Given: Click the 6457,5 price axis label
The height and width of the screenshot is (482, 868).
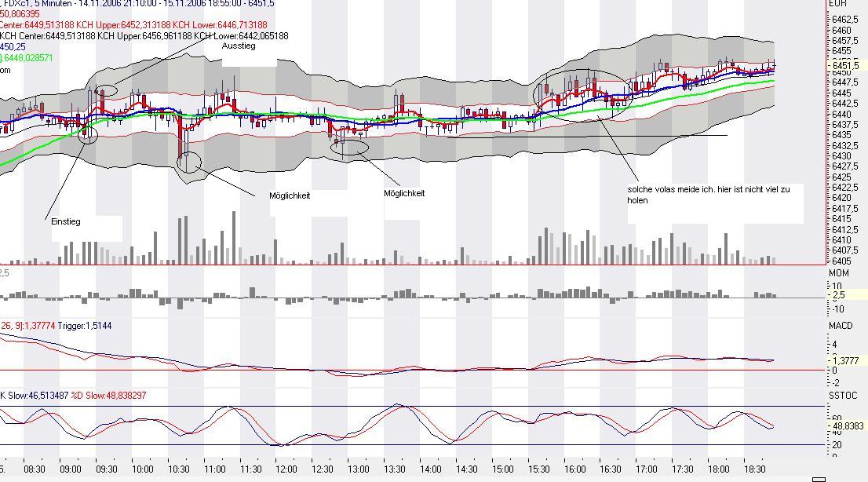Looking at the screenshot, I should (x=844, y=41).
